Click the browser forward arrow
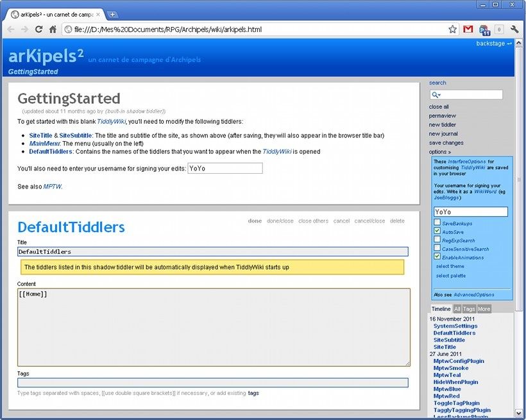526x420 pixels. coord(24,29)
